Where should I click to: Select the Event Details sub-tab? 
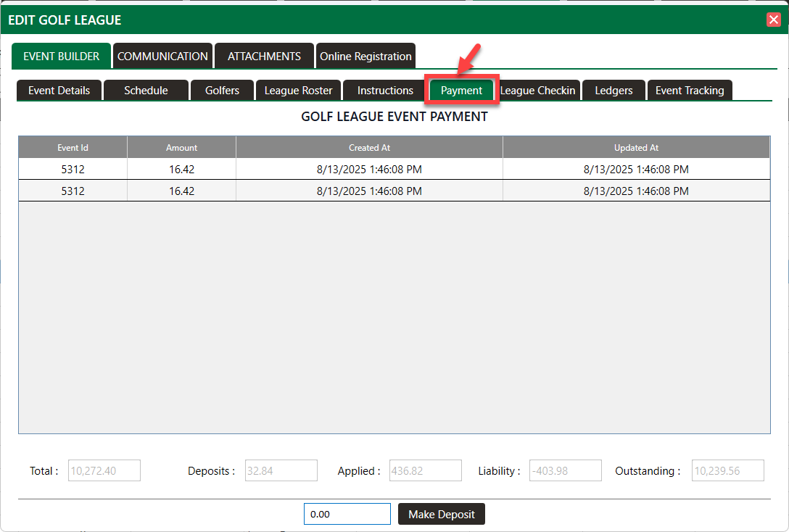59,91
